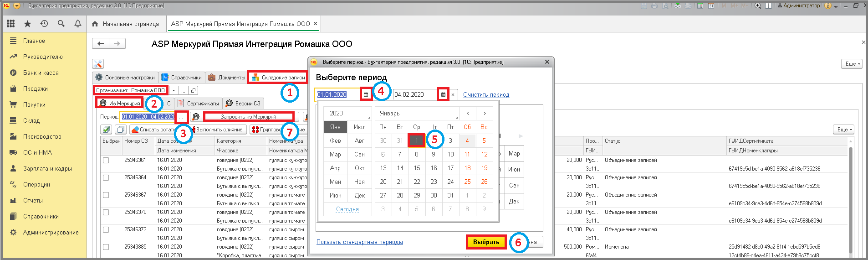Go to next month arrow in calendar
868x260 pixels.
(x=485, y=113)
